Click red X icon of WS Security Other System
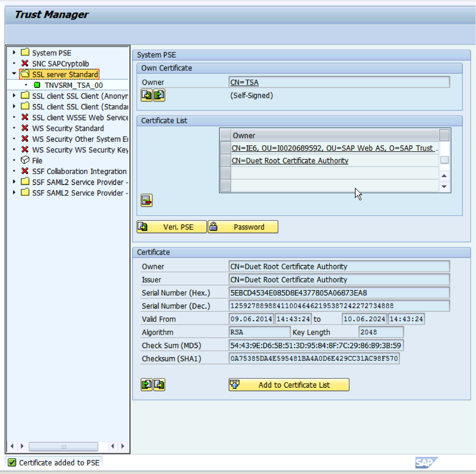Screen dimensions: 476x474 (25, 139)
